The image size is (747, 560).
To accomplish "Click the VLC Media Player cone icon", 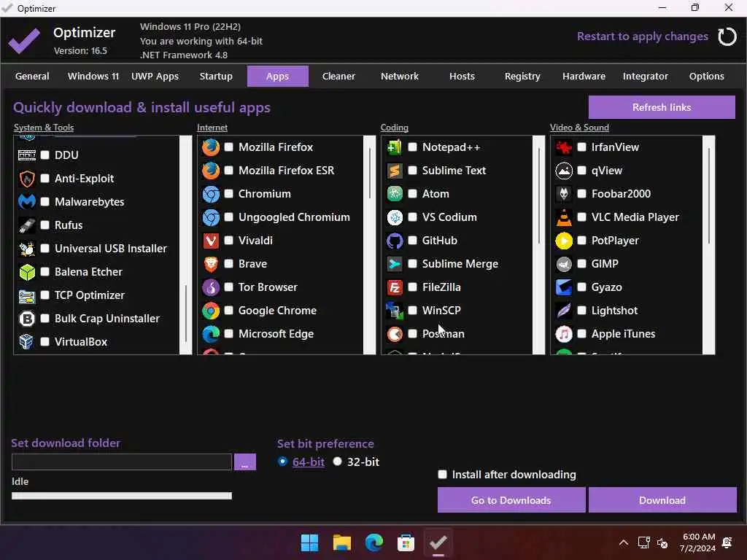I will point(564,217).
